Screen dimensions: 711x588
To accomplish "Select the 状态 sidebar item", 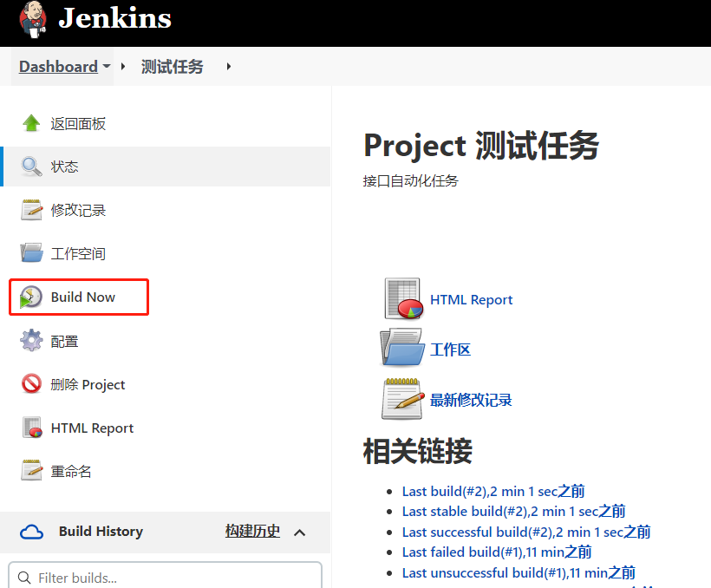I will click(165, 167).
